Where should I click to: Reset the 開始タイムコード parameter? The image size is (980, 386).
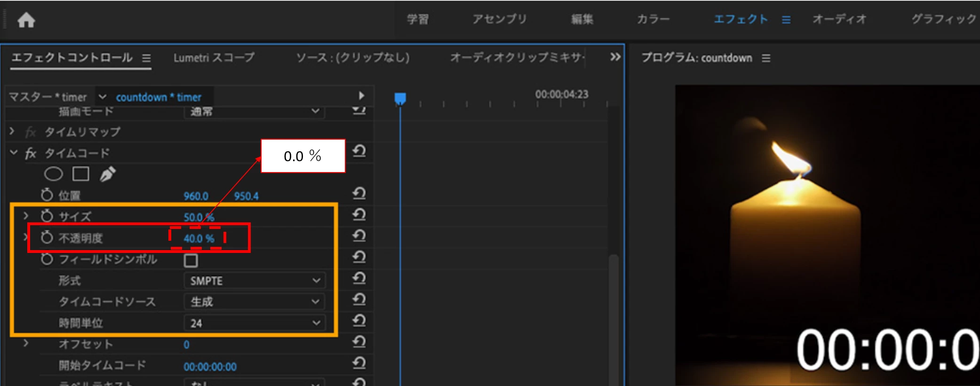[359, 363]
